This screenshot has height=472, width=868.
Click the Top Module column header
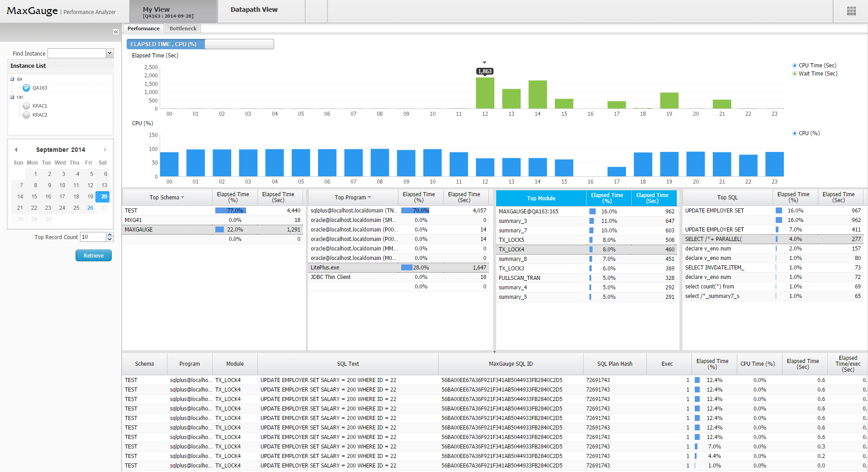[541, 198]
